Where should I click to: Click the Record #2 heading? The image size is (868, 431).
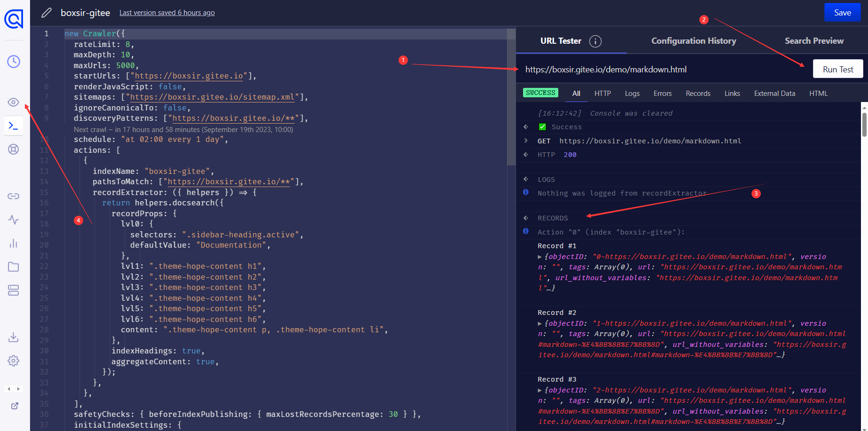coord(557,313)
